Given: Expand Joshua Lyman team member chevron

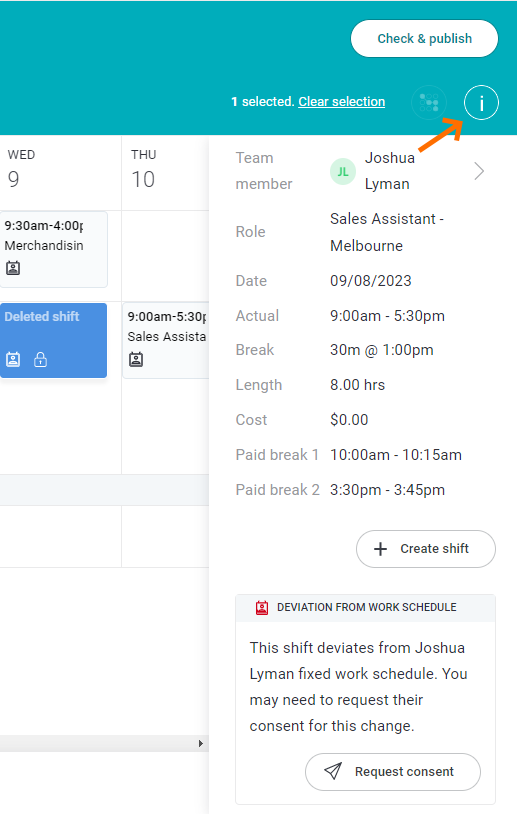Looking at the screenshot, I should 479,171.
